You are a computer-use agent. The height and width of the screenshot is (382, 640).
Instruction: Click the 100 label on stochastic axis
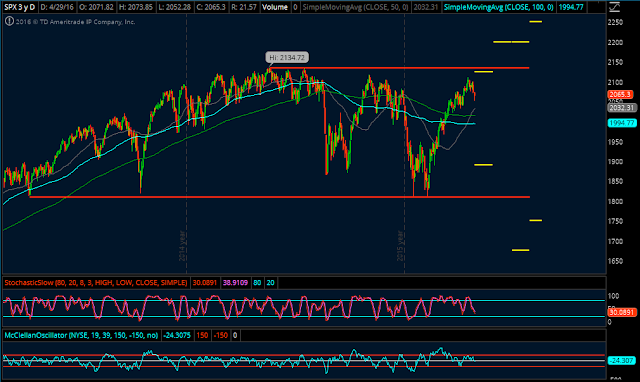point(613,296)
